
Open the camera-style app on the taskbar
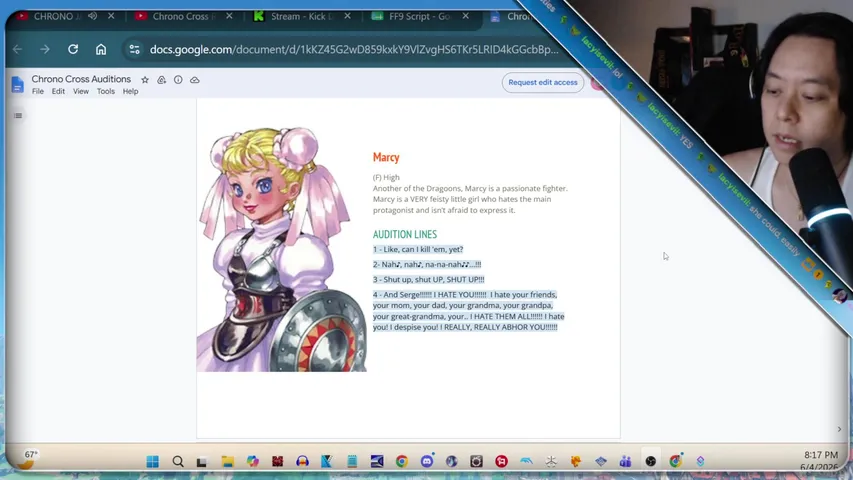coord(476,461)
